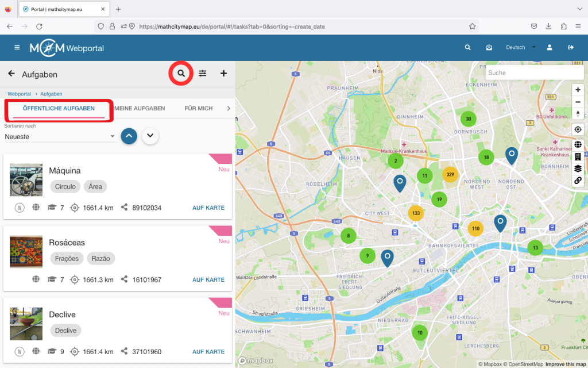Select the Für Mich tab
This screenshot has width=588, height=368.
tap(198, 108)
